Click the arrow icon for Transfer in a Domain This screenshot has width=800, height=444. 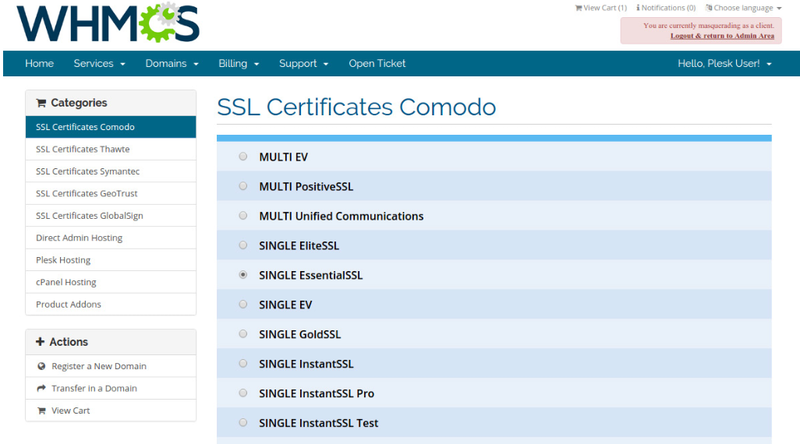[x=41, y=388]
